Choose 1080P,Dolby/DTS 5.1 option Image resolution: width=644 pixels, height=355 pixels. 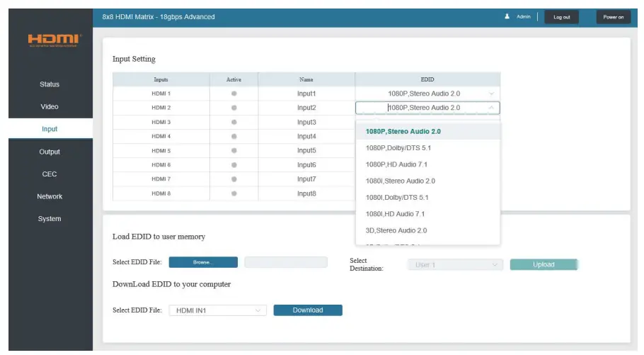tap(427, 148)
